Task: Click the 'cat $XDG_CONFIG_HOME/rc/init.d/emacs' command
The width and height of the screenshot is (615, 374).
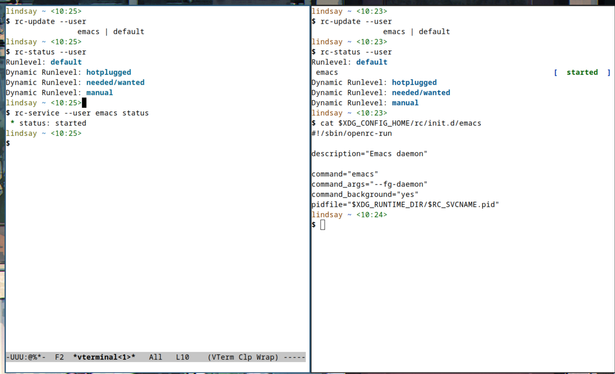Action: tap(401, 123)
